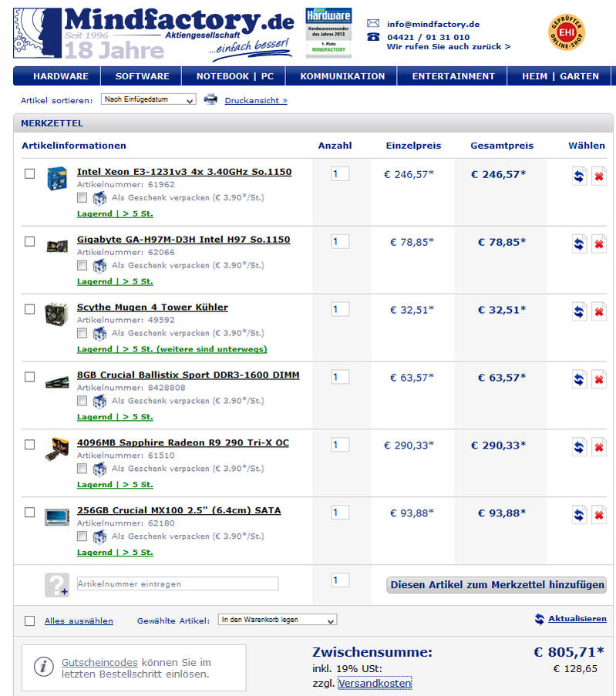The width and height of the screenshot is (616, 696).
Task: Click the info@mindfactory.de email address
Action: coord(433,24)
